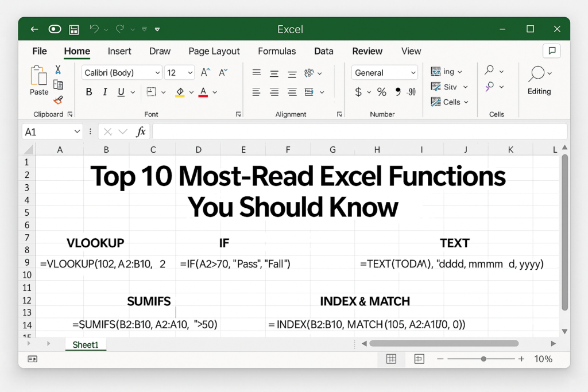The height and width of the screenshot is (392, 588).
Task: Open the Borders dropdown arrow
Action: click(x=164, y=92)
